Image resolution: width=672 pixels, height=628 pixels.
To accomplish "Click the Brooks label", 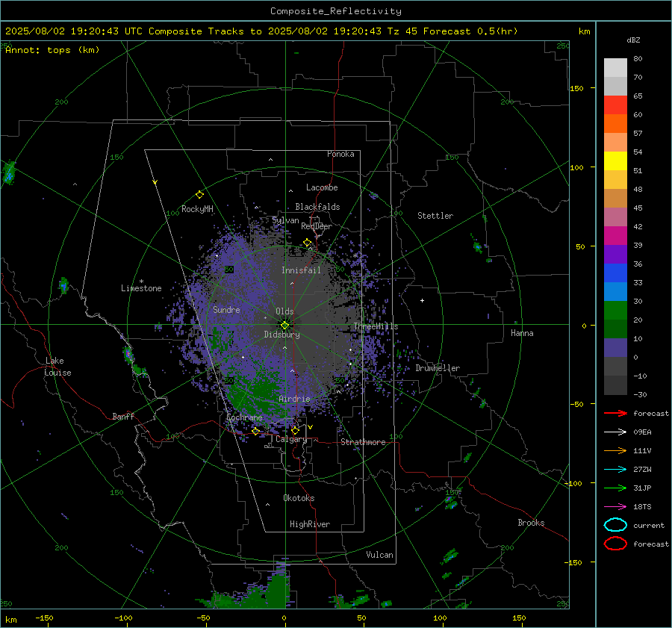I will coord(531,523).
